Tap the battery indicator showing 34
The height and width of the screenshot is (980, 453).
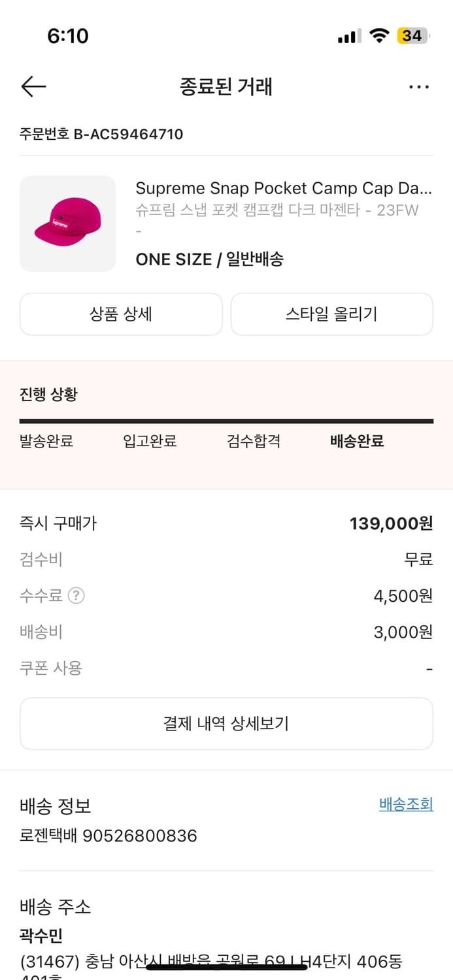pos(413,36)
